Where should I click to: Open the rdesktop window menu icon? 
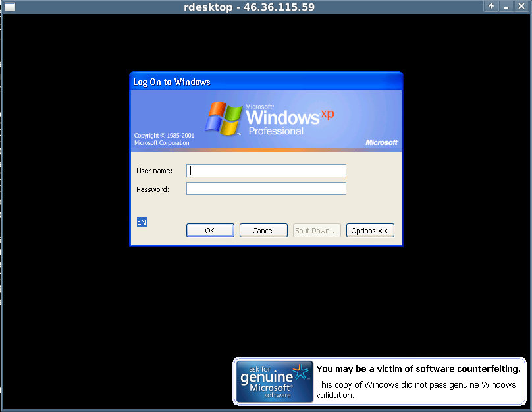coord(10,7)
